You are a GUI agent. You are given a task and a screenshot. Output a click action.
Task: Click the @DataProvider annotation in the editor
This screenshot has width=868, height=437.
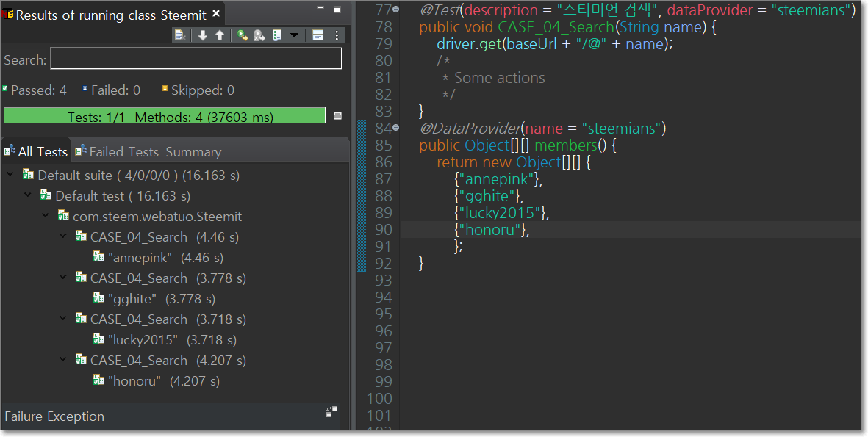pyautogui.click(x=470, y=129)
